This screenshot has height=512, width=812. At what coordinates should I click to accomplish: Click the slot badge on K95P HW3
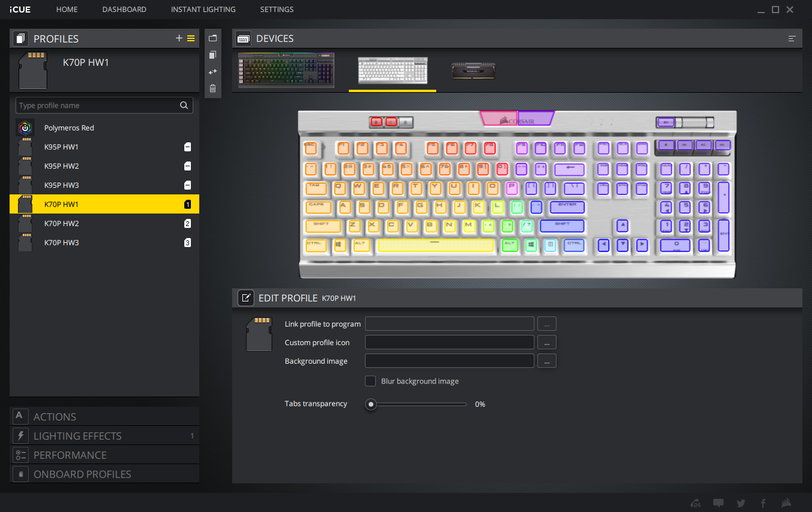click(x=188, y=185)
